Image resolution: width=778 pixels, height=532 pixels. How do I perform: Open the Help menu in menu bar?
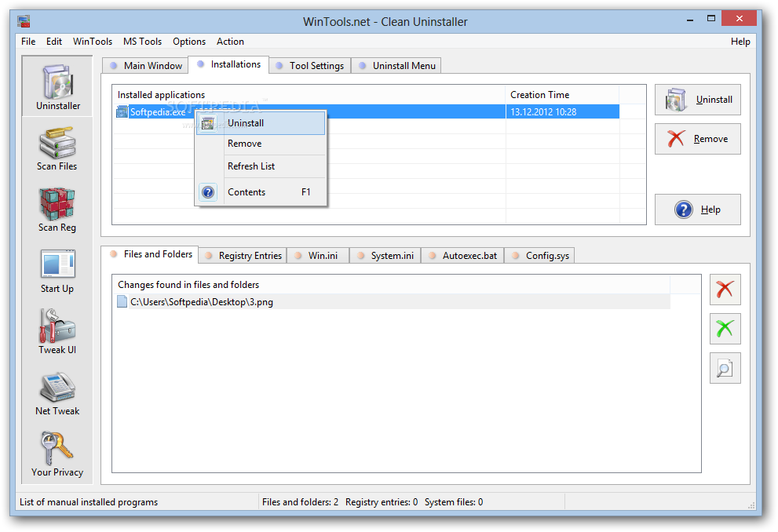tap(740, 42)
